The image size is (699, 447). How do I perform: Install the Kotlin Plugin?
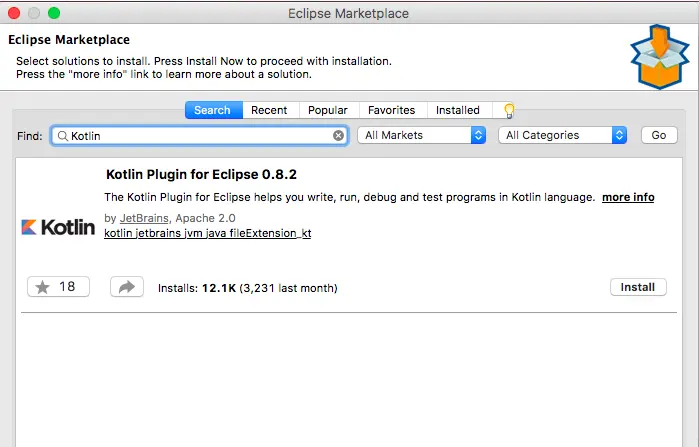click(x=638, y=287)
